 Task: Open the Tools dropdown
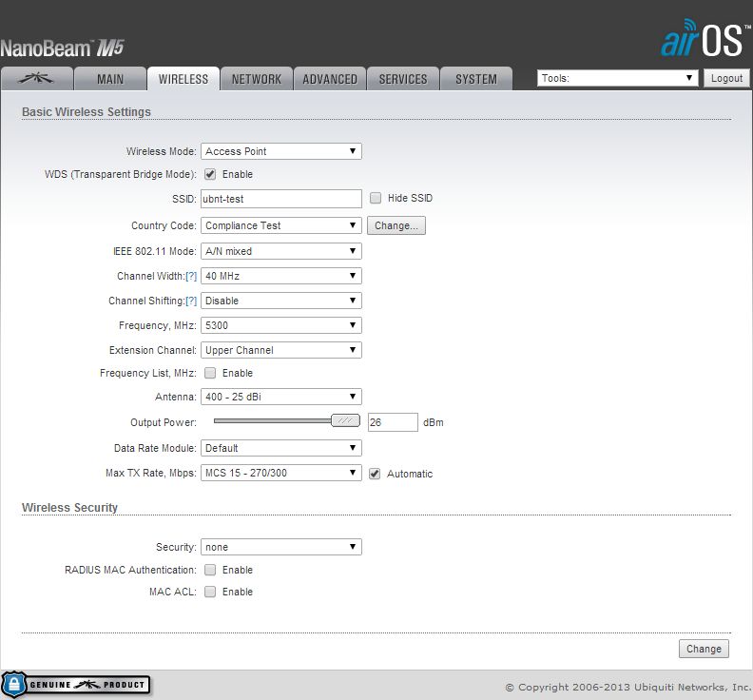617,78
